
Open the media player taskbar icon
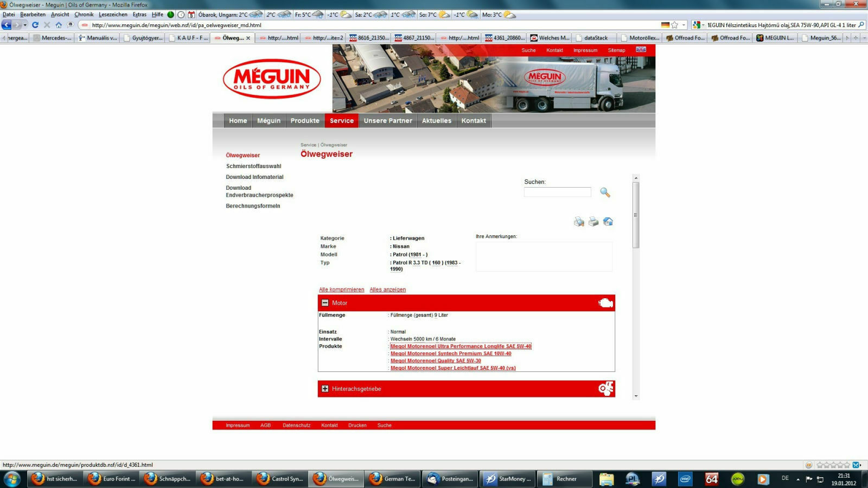(x=763, y=479)
